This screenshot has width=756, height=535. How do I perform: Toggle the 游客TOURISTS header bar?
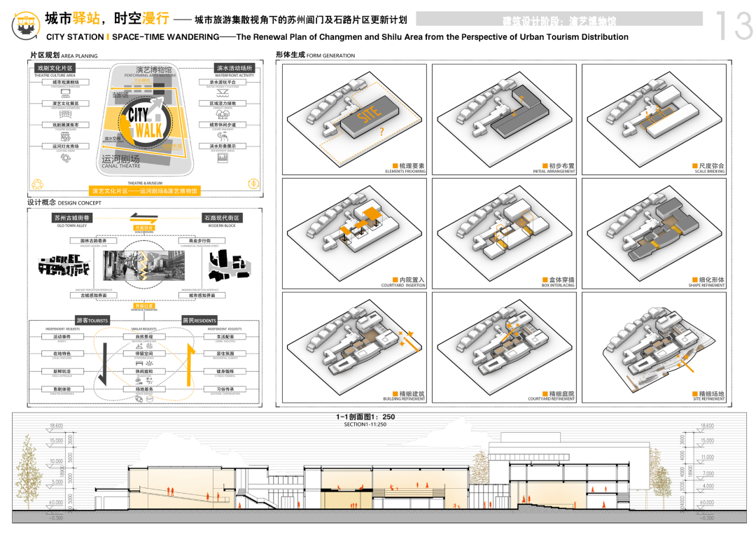point(92,319)
